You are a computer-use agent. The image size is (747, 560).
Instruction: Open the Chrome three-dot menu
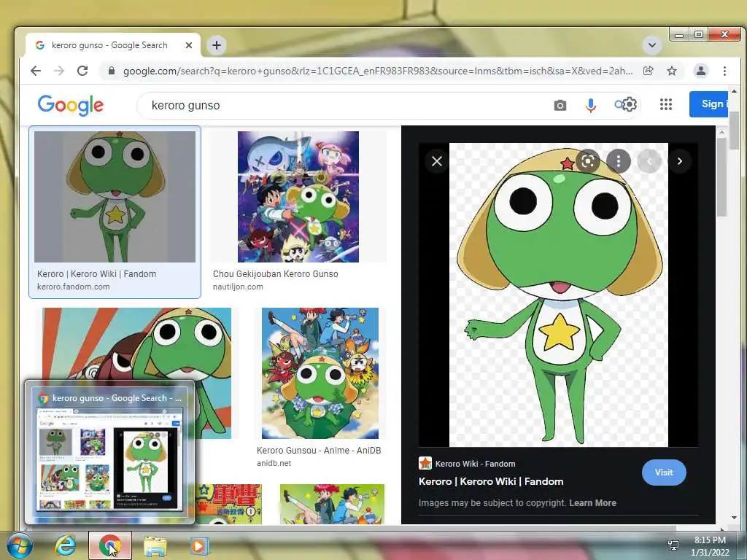coord(724,71)
